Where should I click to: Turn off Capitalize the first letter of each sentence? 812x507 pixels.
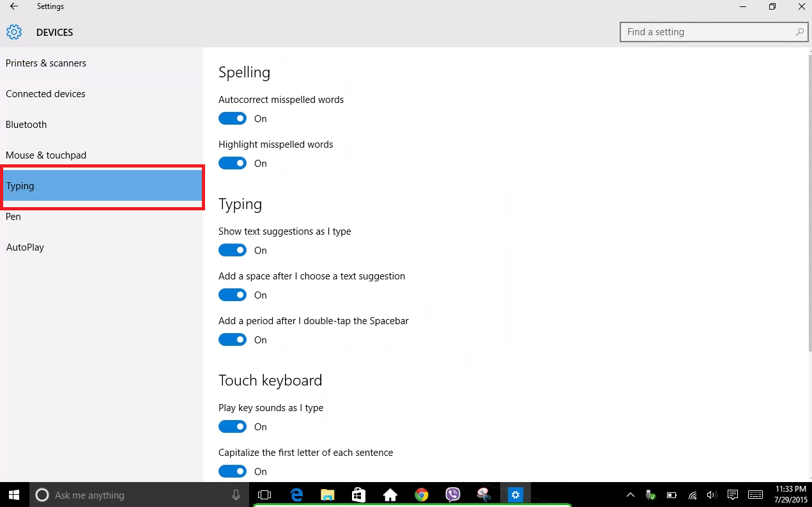pos(233,471)
